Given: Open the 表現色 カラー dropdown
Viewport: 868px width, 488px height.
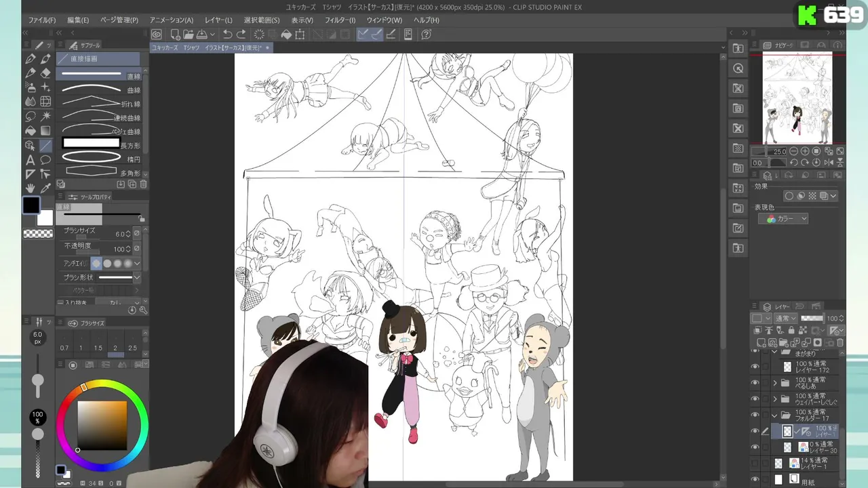Looking at the screenshot, I should [x=783, y=219].
